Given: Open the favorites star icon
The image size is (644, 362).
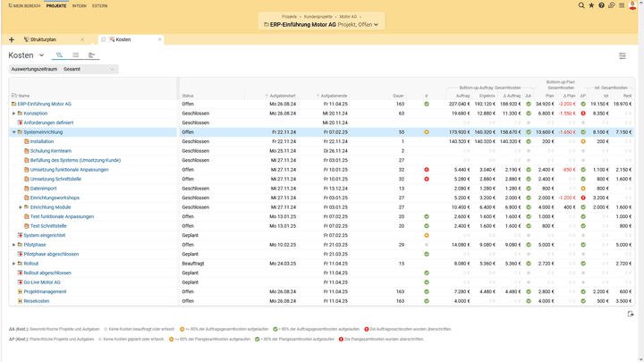Looking at the screenshot, I should 591,5.
